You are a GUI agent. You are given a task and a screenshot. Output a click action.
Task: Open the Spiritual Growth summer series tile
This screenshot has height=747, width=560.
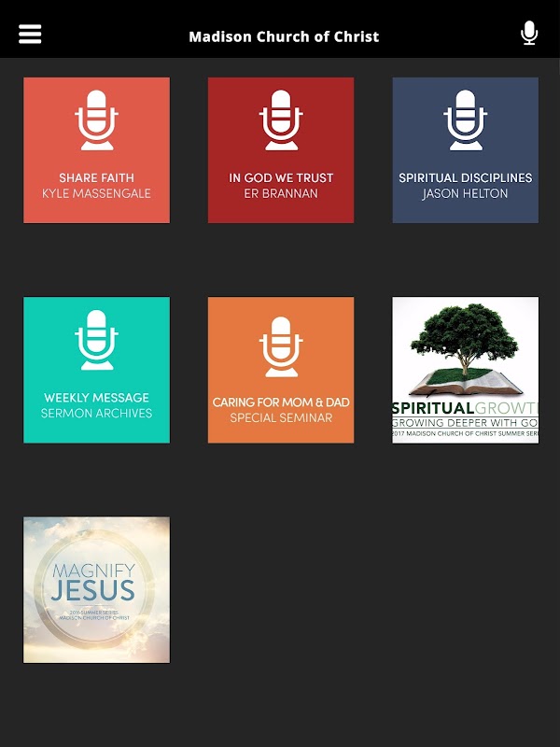coord(465,370)
